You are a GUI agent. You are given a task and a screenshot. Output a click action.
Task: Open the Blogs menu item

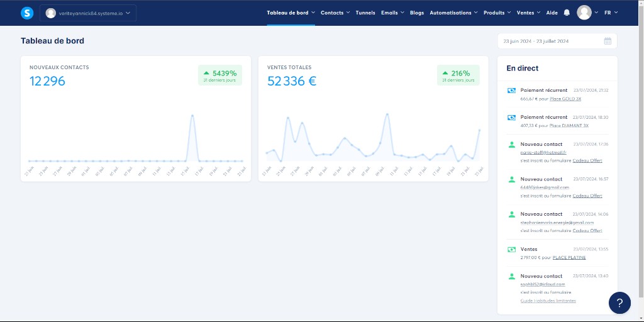click(416, 13)
